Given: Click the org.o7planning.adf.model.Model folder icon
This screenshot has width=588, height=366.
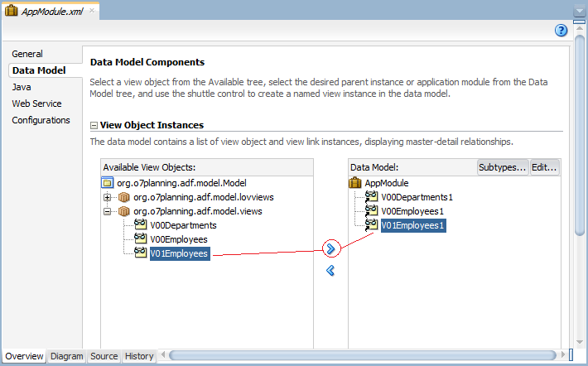Looking at the screenshot, I should tap(108, 183).
